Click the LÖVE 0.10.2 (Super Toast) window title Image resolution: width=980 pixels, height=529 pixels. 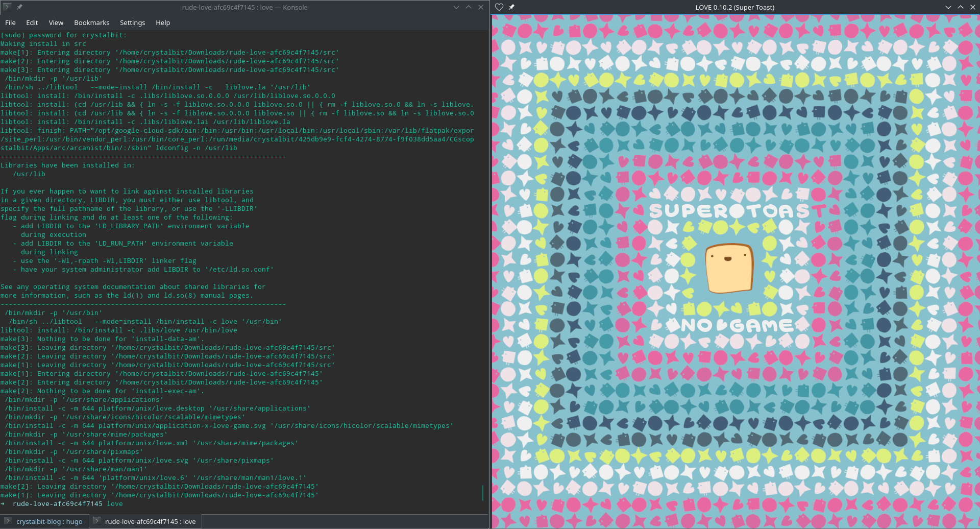[734, 7]
